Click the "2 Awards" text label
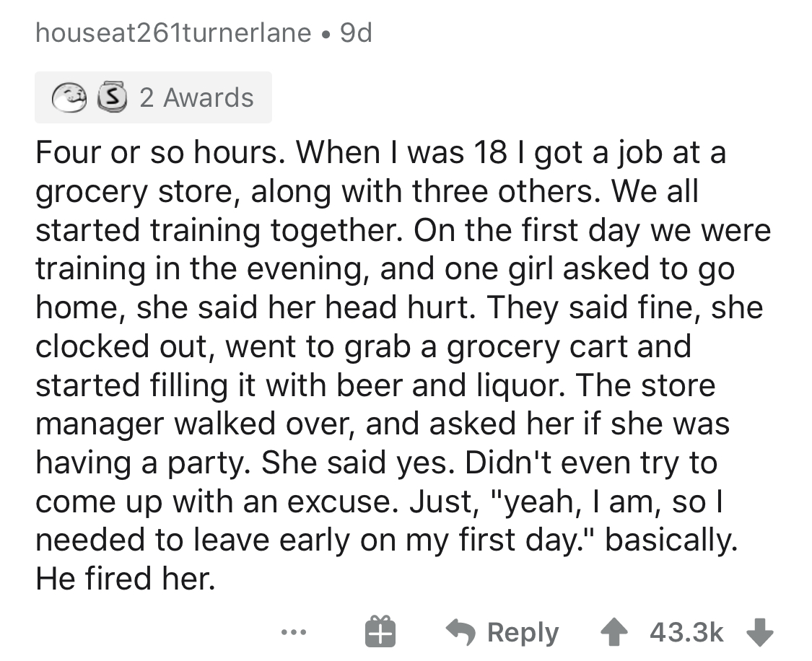Screen dimensions: 812x661 pyautogui.click(x=196, y=97)
